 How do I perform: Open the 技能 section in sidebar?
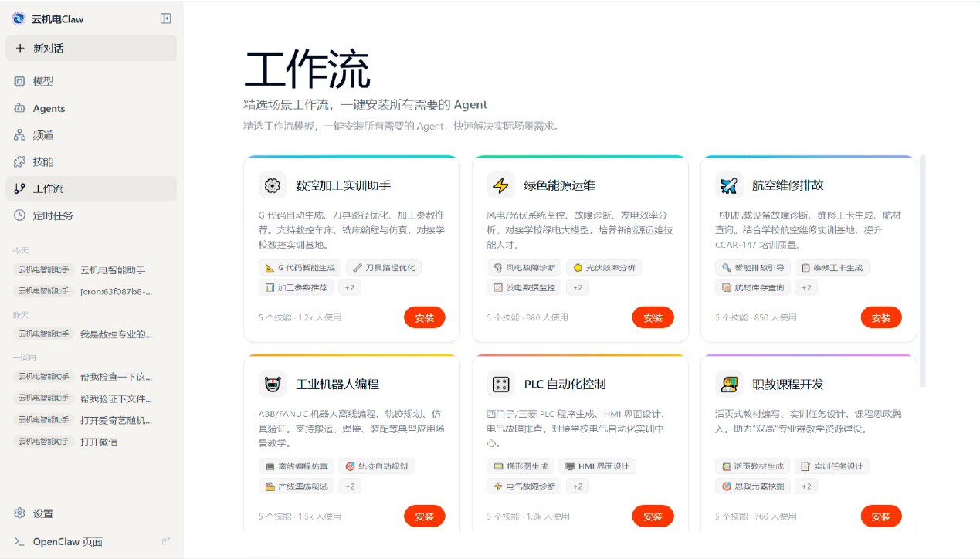click(x=43, y=161)
